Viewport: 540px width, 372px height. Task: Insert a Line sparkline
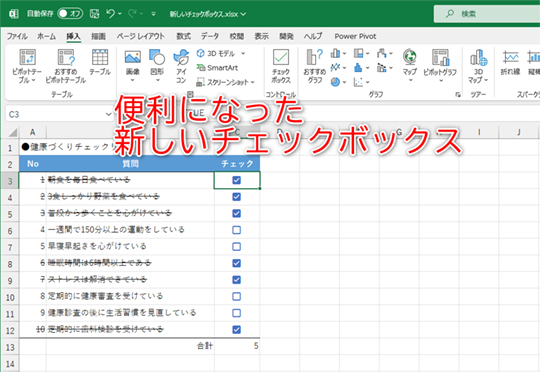coord(510,63)
